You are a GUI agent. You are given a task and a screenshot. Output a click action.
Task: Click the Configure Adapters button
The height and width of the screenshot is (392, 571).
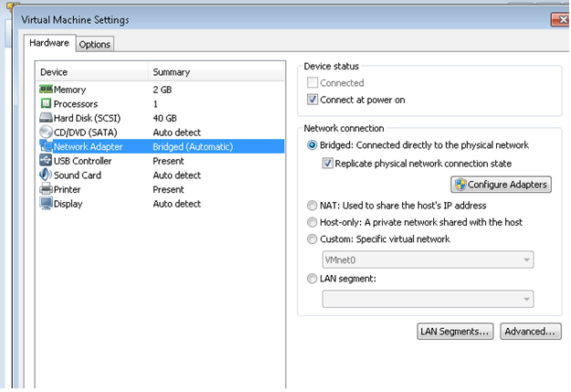click(501, 185)
